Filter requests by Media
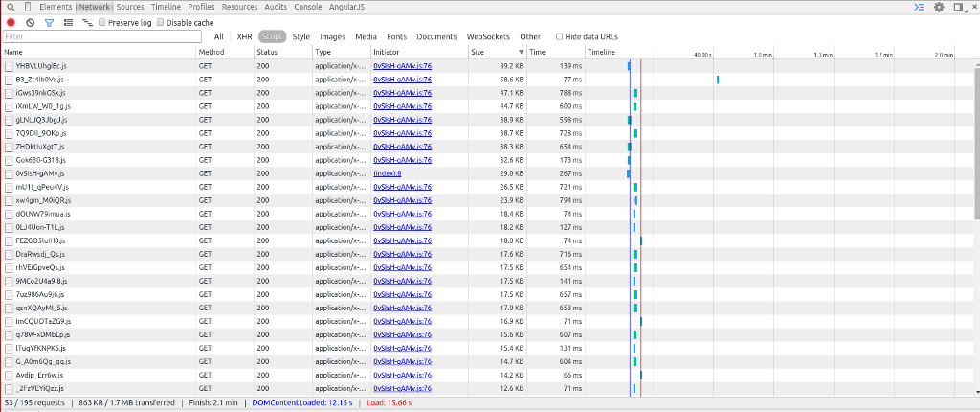The image size is (980, 412). pyautogui.click(x=367, y=37)
